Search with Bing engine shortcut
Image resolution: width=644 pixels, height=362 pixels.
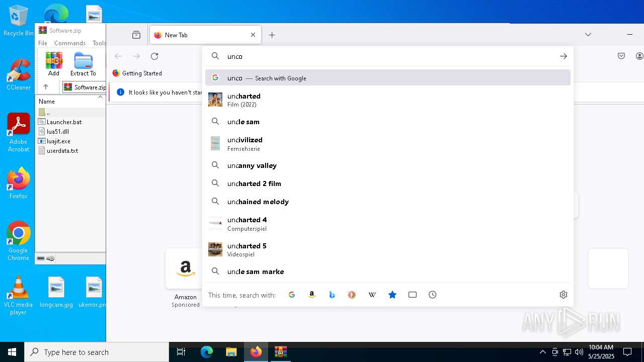tap(332, 295)
